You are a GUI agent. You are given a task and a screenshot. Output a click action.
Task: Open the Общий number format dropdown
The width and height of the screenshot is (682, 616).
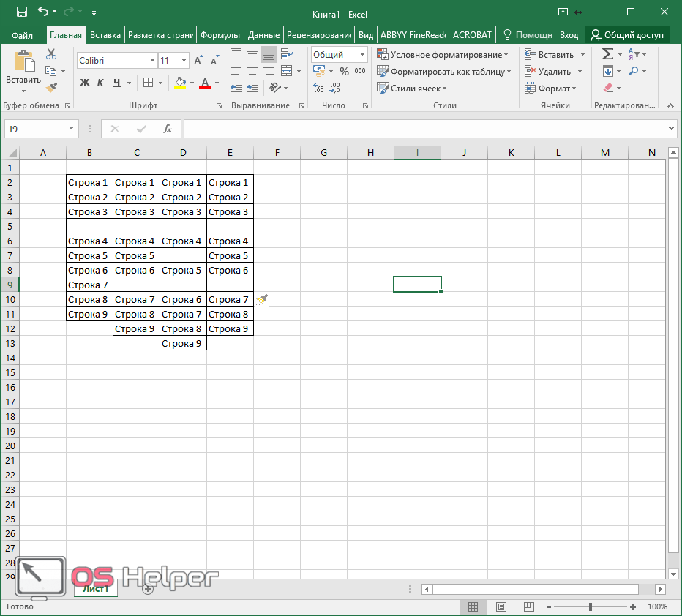363,55
